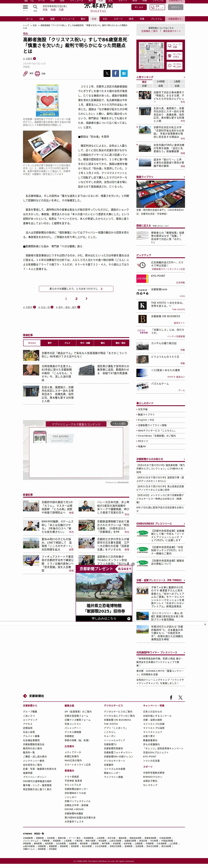Click 申し込みはこちら on present banner
Image resolution: width=208 pixels, height=868 pixels.
click(104, 619)
